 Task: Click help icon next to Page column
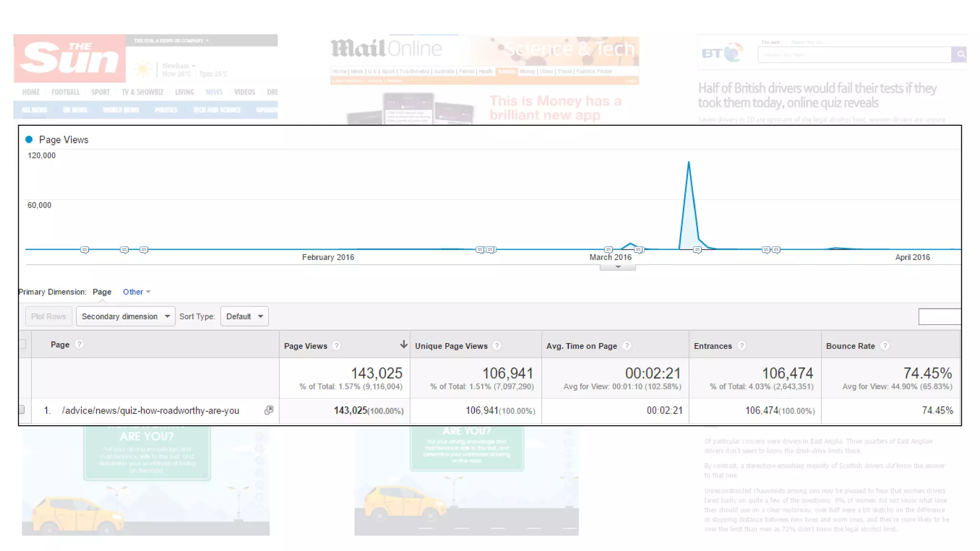(79, 344)
